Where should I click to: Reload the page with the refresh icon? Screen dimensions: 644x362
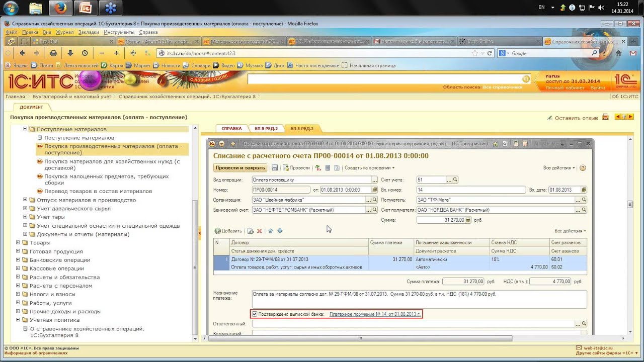pyautogui.click(x=490, y=53)
